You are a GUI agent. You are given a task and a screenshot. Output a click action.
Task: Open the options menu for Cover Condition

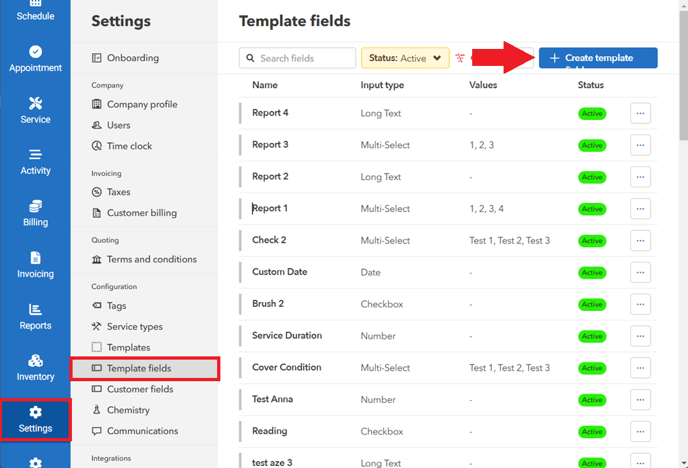640,367
